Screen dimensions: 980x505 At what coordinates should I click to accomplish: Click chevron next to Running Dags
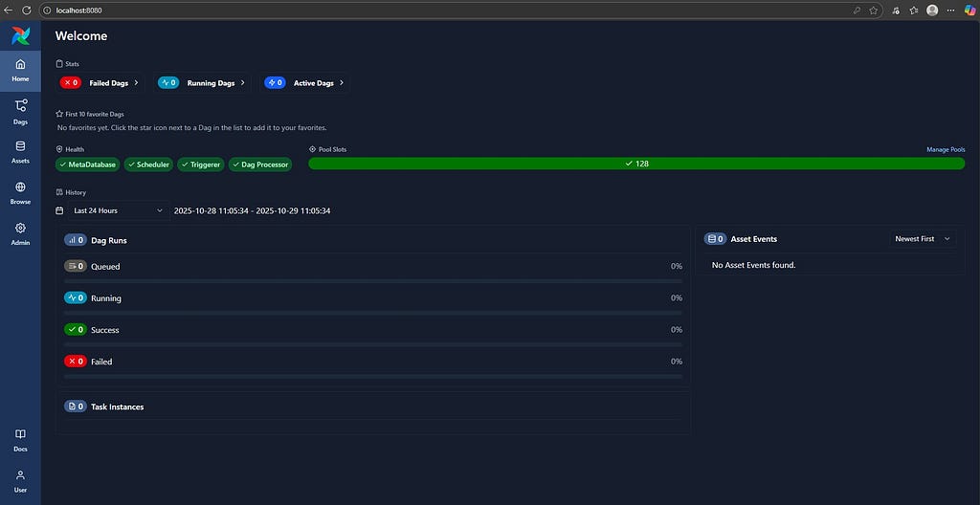coord(242,82)
